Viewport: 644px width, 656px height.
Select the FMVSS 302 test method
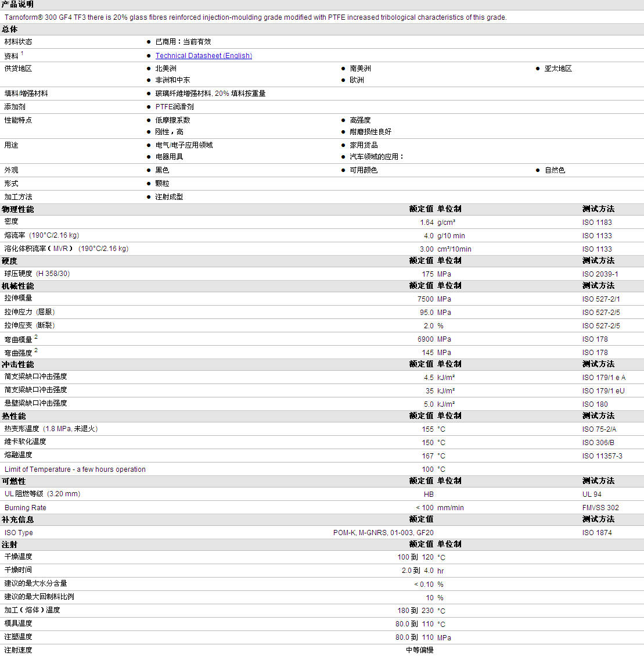[600, 509]
